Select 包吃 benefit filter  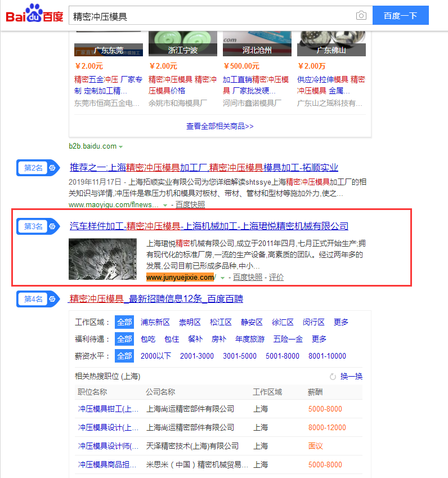pos(148,339)
